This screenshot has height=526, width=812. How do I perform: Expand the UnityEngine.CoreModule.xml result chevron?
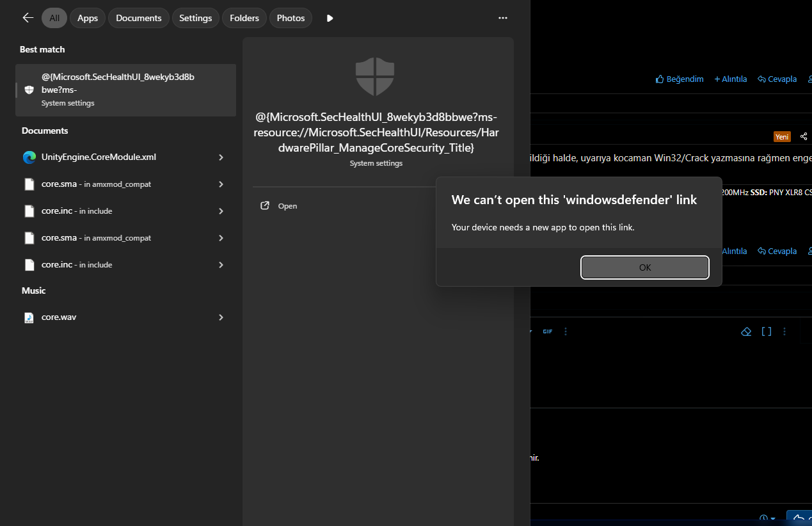pos(221,157)
